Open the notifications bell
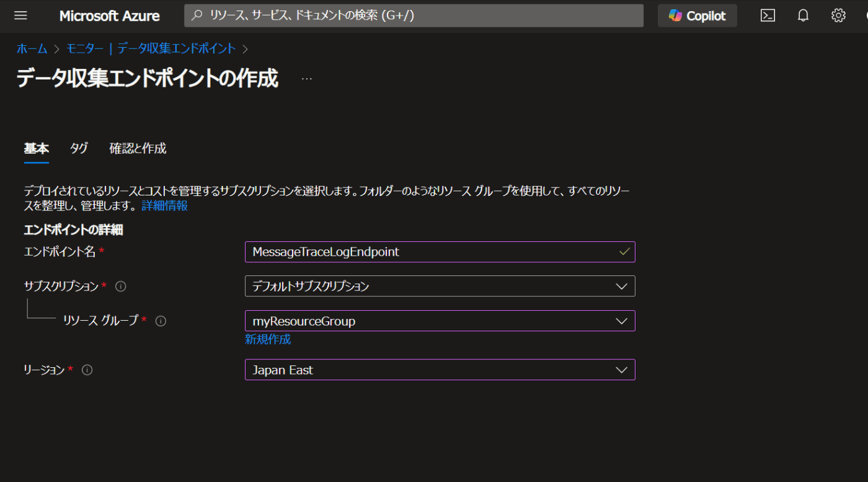 click(x=803, y=16)
